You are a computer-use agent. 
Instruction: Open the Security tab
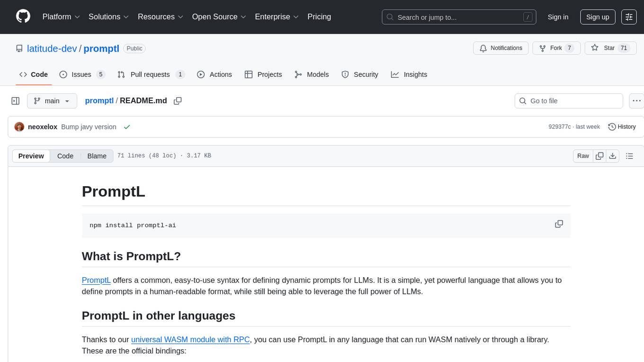360,74
